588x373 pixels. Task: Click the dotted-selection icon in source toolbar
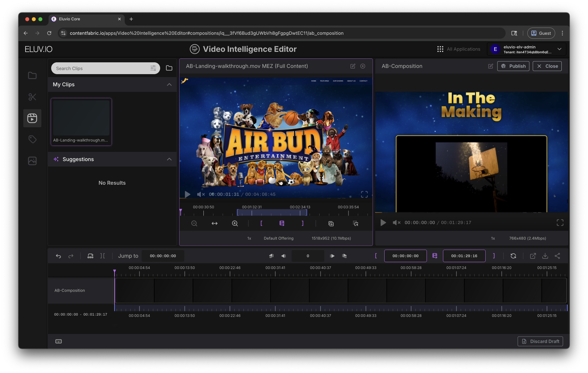click(x=355, y=223)
